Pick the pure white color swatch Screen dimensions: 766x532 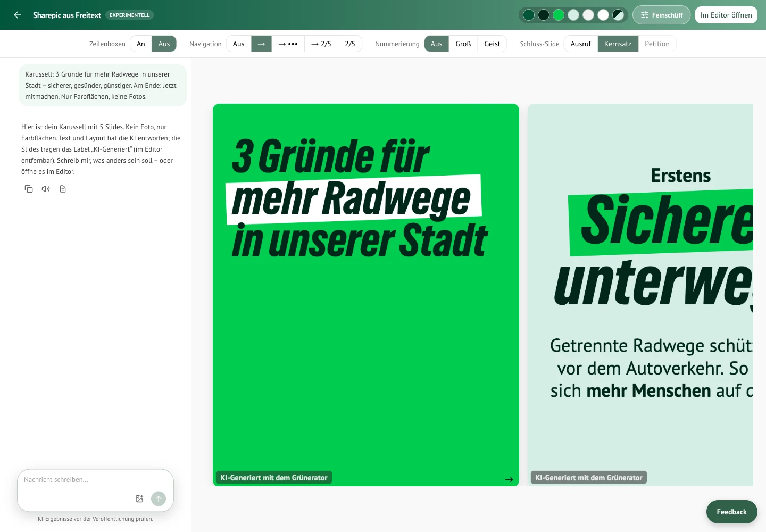603,15
